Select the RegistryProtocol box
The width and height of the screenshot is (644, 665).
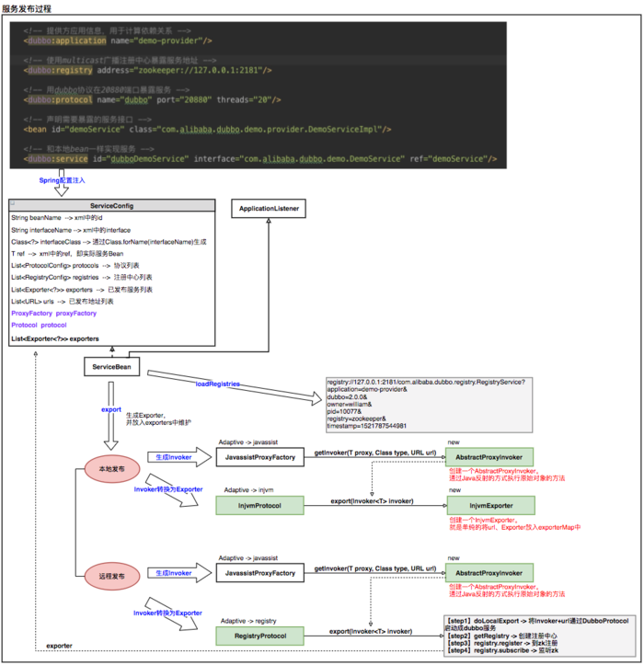point(260,636)
